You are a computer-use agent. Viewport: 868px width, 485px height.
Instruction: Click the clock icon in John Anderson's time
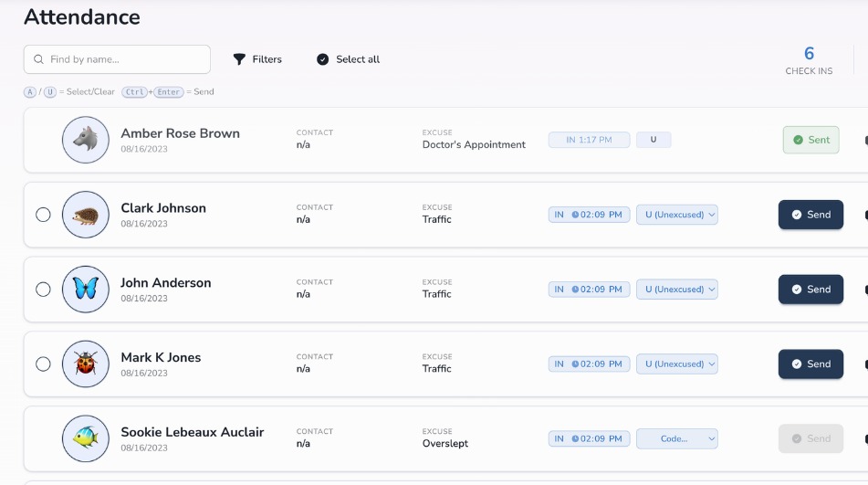(575, 290)
